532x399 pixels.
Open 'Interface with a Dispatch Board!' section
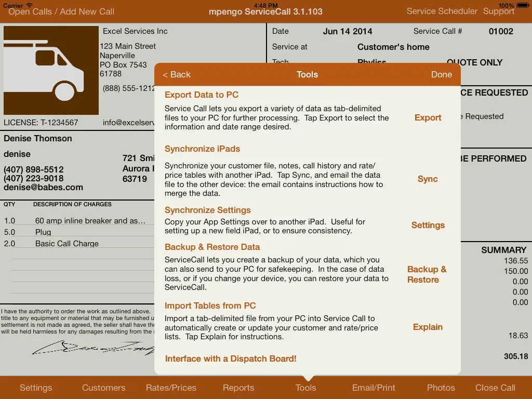[231, 358]
